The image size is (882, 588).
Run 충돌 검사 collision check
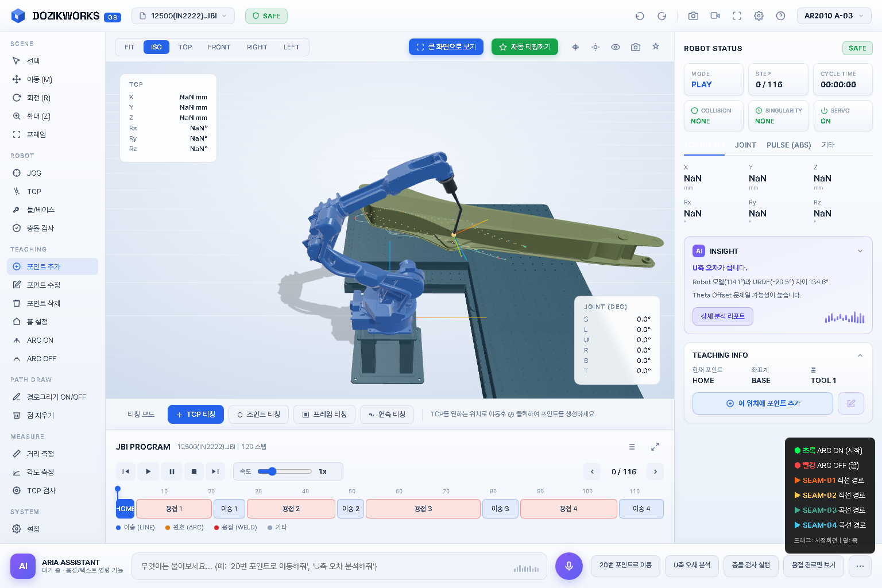[52, 228]
